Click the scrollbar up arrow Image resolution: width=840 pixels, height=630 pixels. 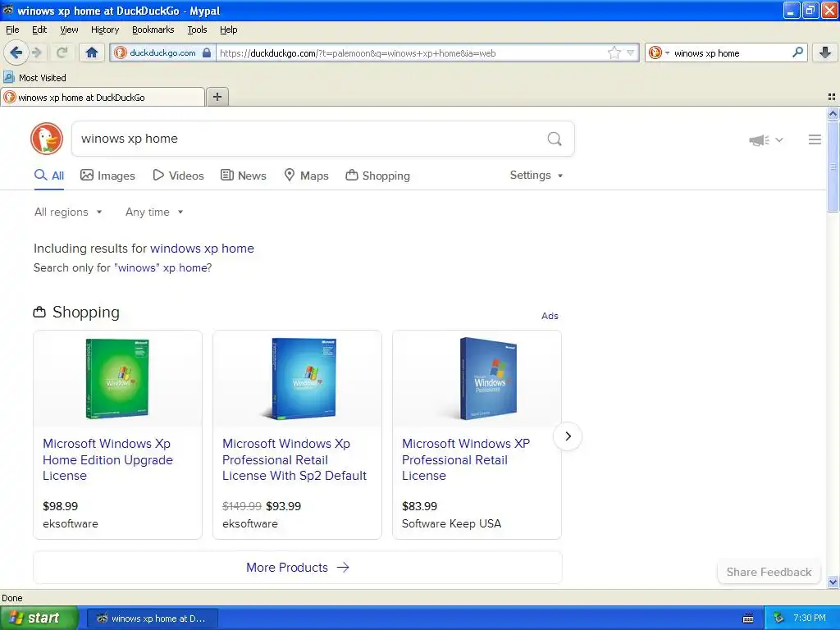point(833,113)
